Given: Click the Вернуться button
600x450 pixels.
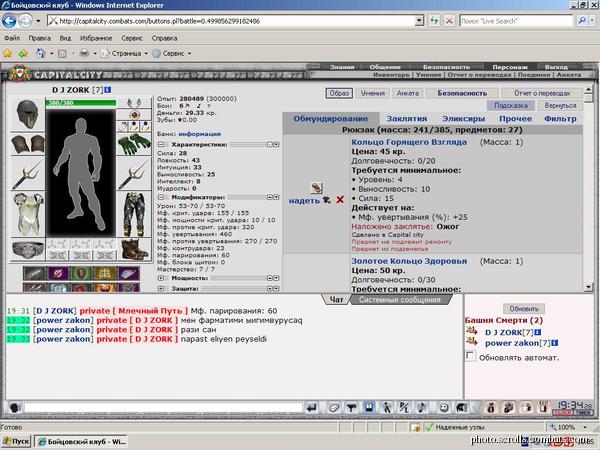Looking at the screenshot, I should [560, 105].
